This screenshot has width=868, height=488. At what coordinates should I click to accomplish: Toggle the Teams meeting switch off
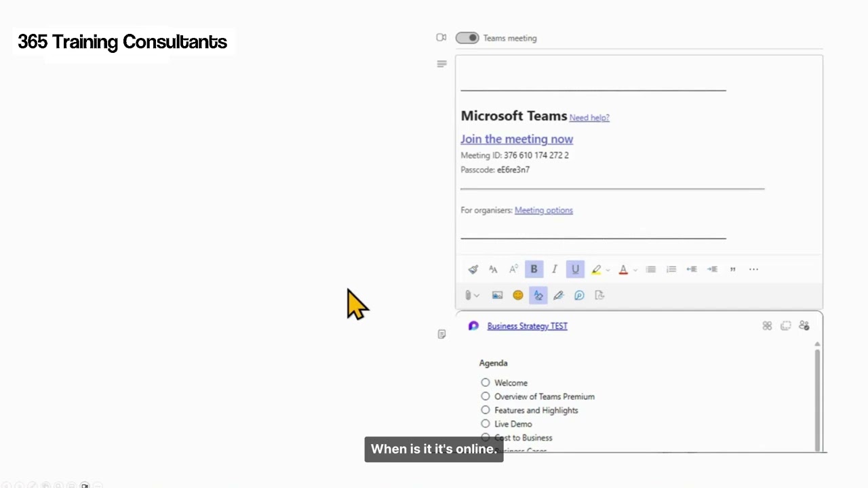[467, 38]
